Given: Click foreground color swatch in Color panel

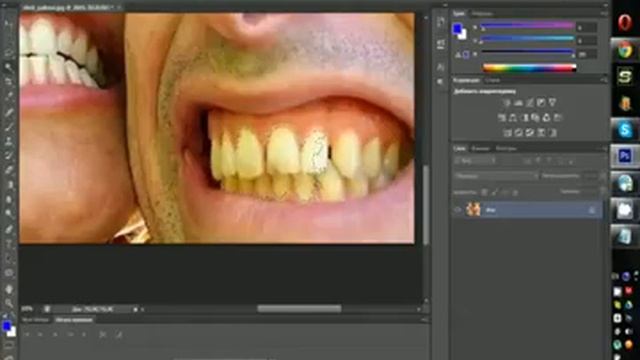Looking at the screenshot, I should [x=457, y=29].
